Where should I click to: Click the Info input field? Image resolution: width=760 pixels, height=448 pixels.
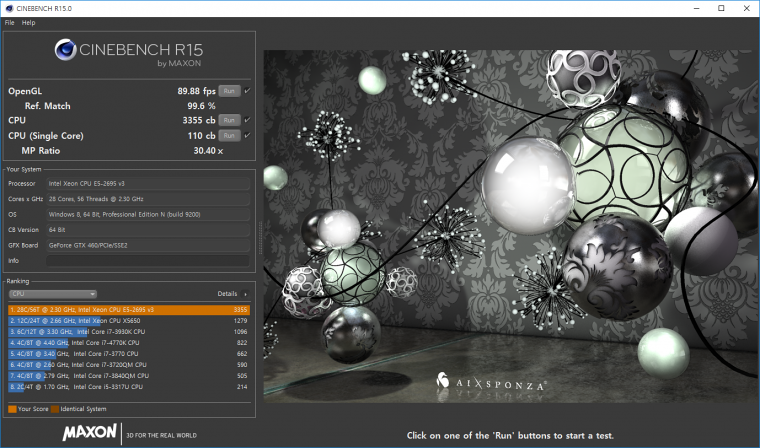pyautogui.click(x=148, y=261)
